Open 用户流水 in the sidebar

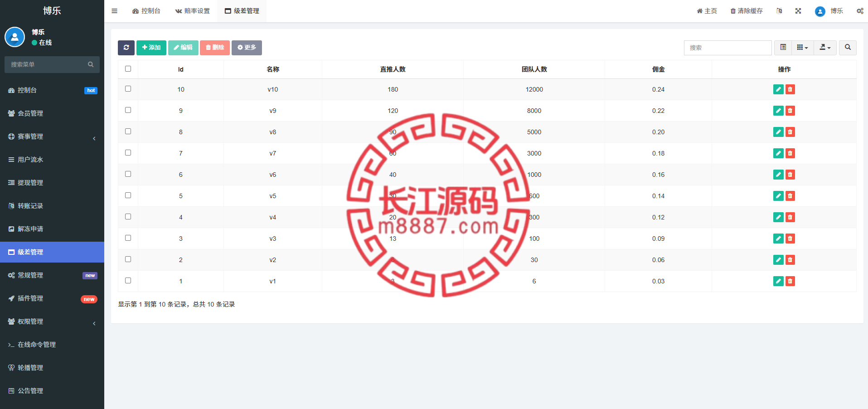click(52, 160)
